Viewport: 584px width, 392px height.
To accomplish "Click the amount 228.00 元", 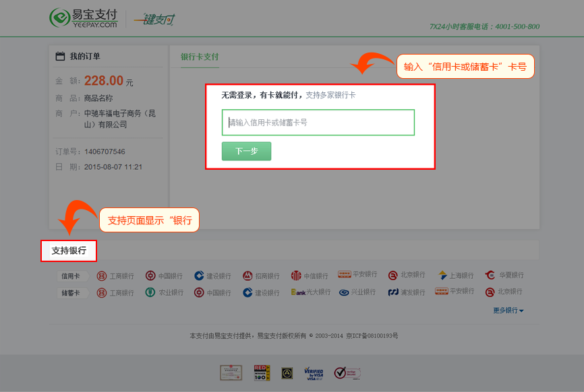I will (x=109, y=81).
